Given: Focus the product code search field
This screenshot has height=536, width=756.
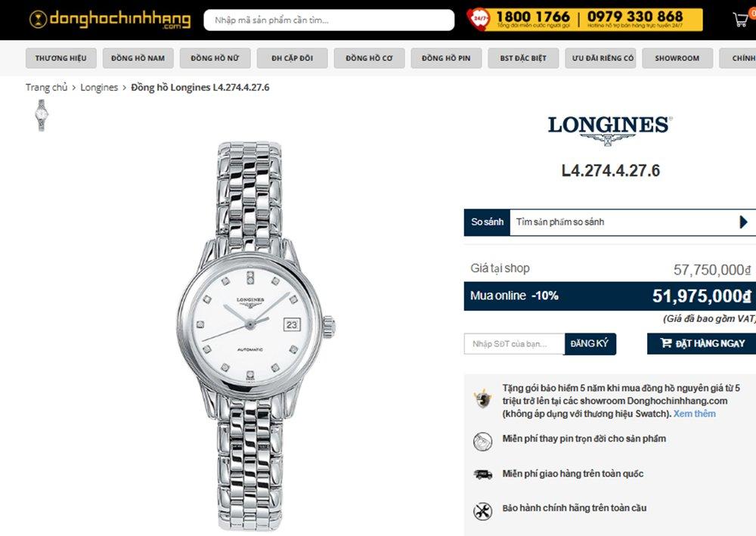Looking at the screenshot, I should point(329,20).
